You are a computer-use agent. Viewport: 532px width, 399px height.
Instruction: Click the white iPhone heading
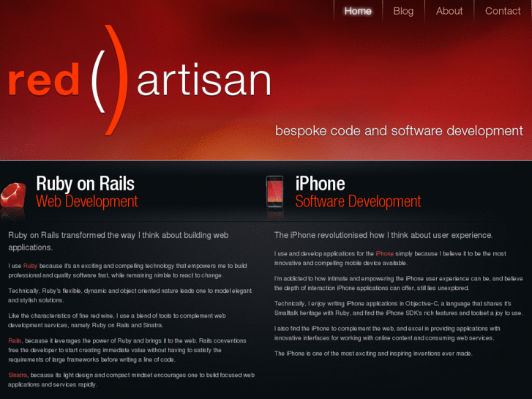(320, 184)
